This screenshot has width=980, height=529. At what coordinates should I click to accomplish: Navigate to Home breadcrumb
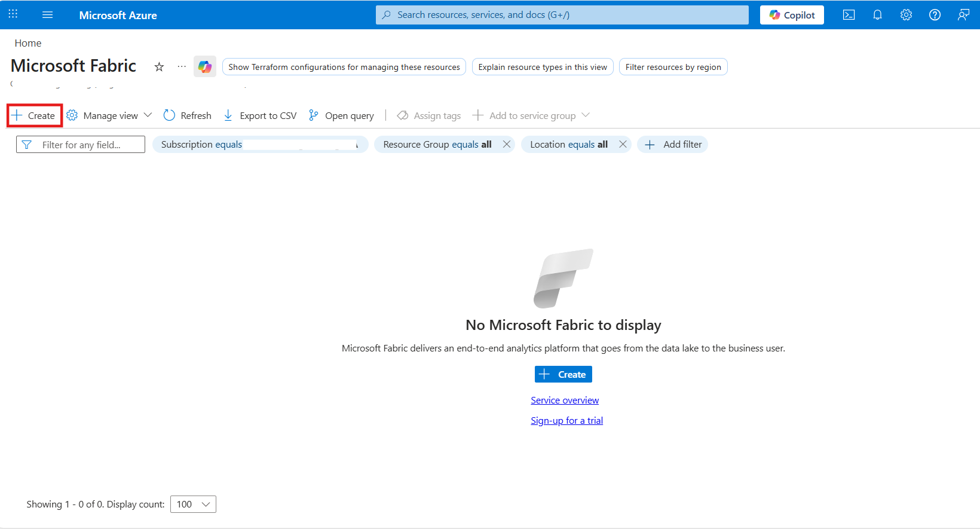click(x=28, y=43)
